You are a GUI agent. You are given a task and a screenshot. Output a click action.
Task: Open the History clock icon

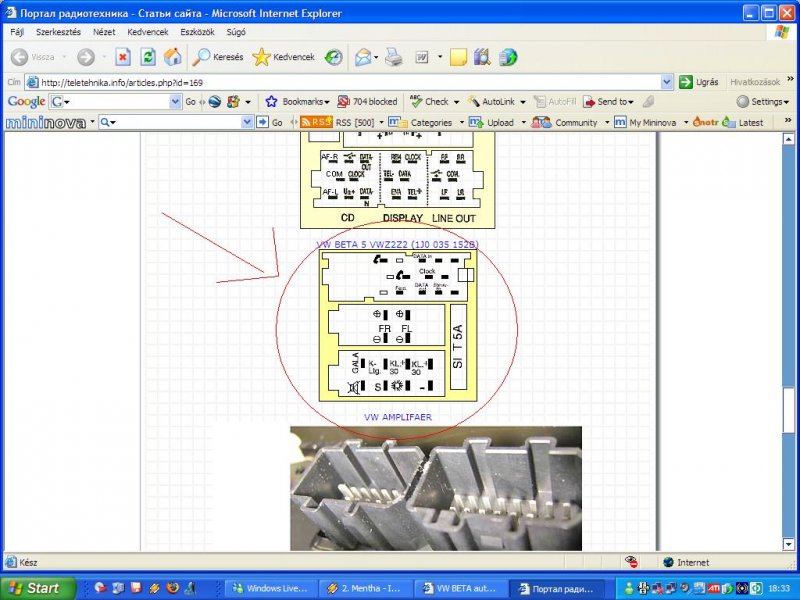(x=334, y=57)
